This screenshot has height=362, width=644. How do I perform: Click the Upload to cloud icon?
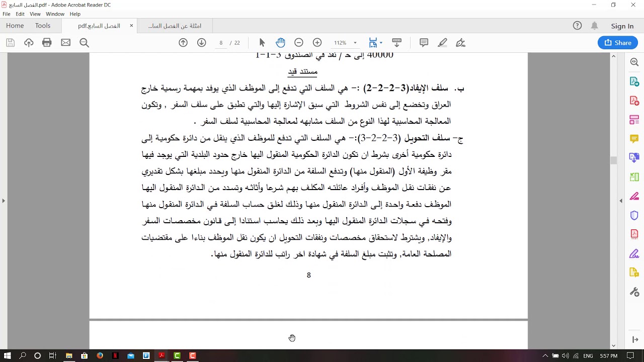(29, 43)
